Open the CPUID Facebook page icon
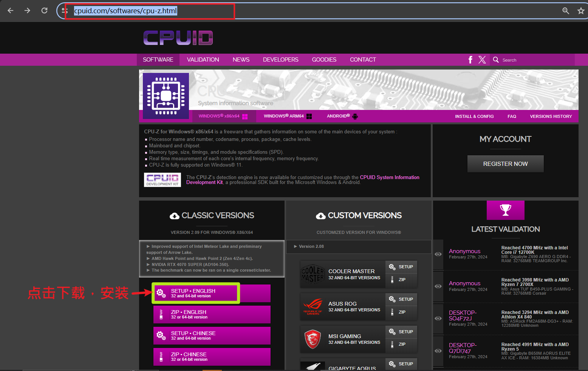588x371 pixels. tap(470, 60)
